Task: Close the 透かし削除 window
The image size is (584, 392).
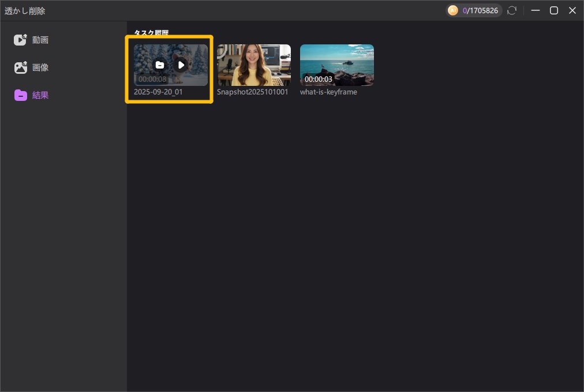Action: tap(572, 10)
